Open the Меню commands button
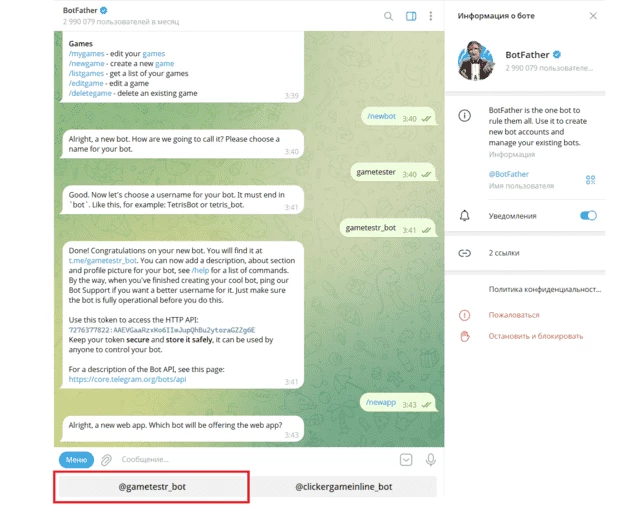This screenshot has width=636, height=520. tap(76, 460)
